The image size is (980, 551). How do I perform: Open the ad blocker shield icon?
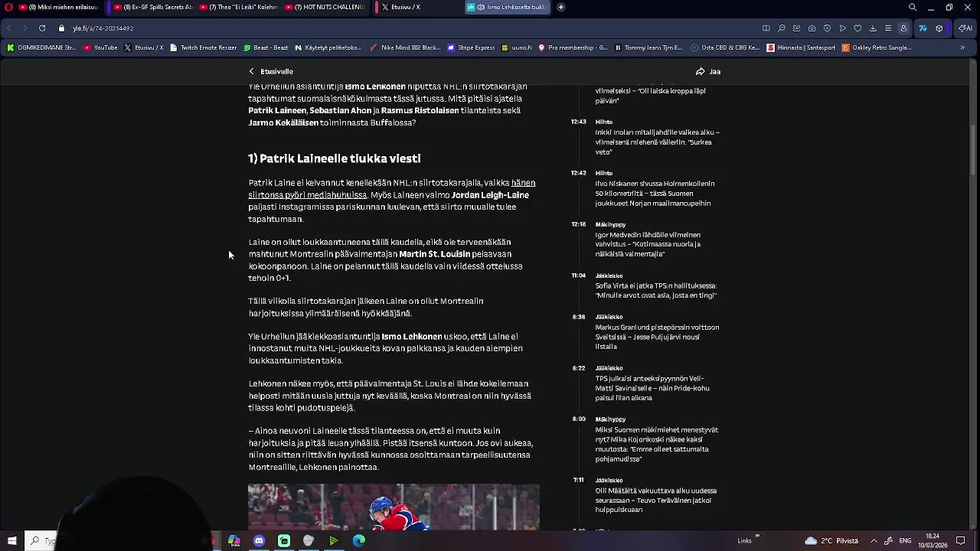tap(827, 28)
